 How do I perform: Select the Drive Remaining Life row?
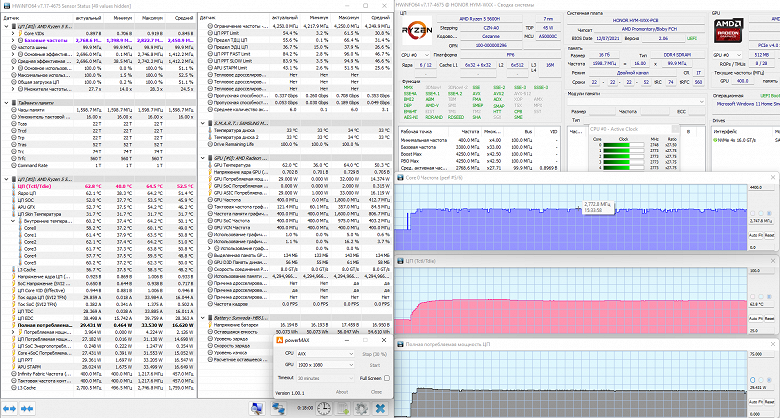coord(295,144)
